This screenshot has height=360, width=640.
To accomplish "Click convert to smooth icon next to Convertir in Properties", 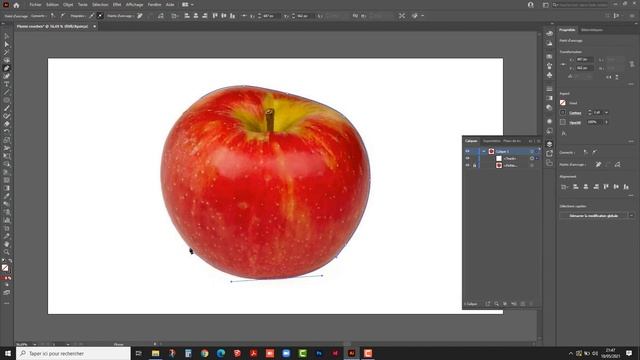I will point(595,152).
